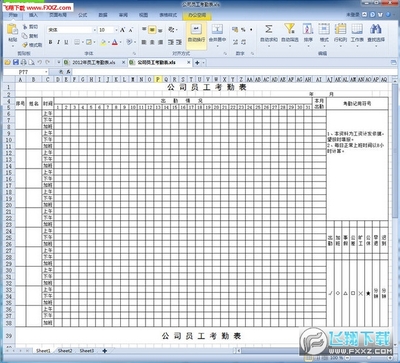Switch to the Insert ribbon tab

33,15
